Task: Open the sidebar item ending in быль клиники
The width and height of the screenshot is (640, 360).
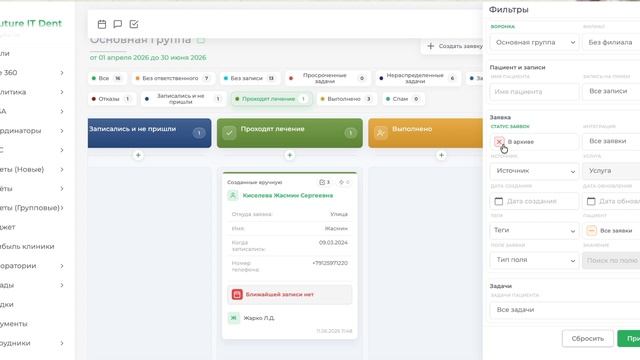Action: click(27, 246)
